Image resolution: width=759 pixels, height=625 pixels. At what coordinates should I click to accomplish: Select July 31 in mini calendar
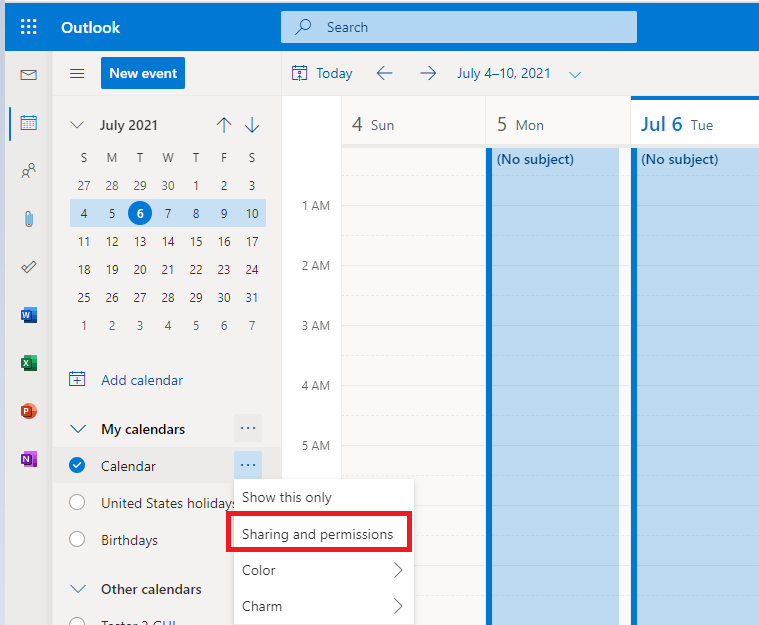pyautogui.click(x=252, y=297)
